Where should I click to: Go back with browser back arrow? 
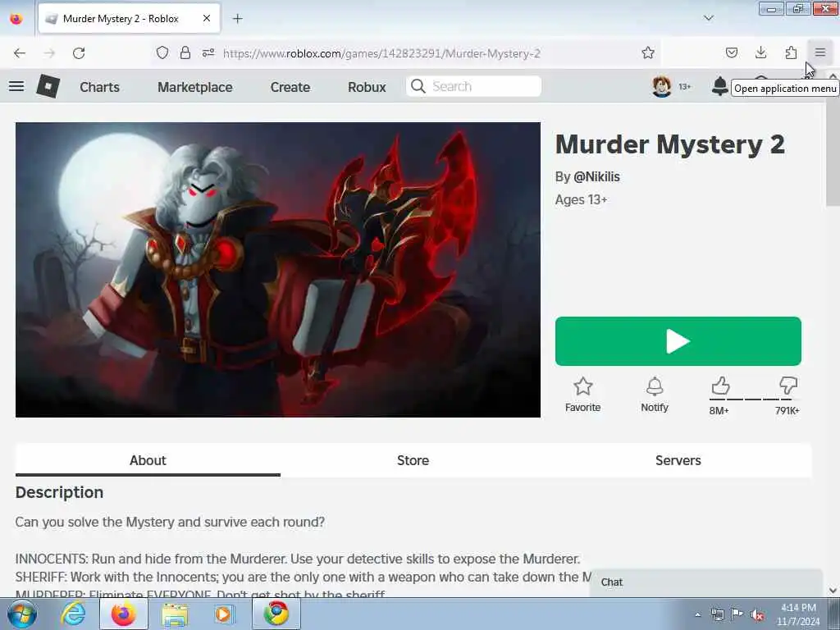click(20, 53)
